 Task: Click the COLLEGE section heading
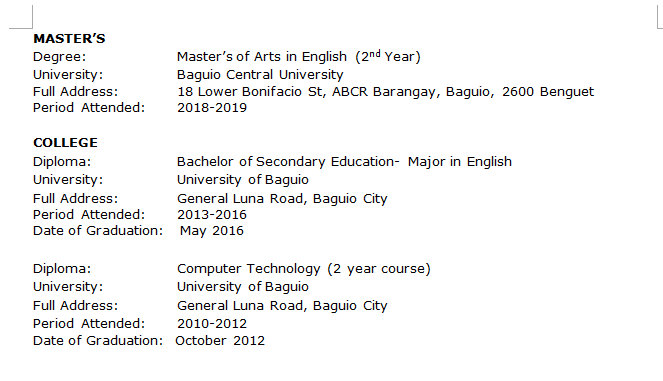pyautogui.click(x=66, y=143)
